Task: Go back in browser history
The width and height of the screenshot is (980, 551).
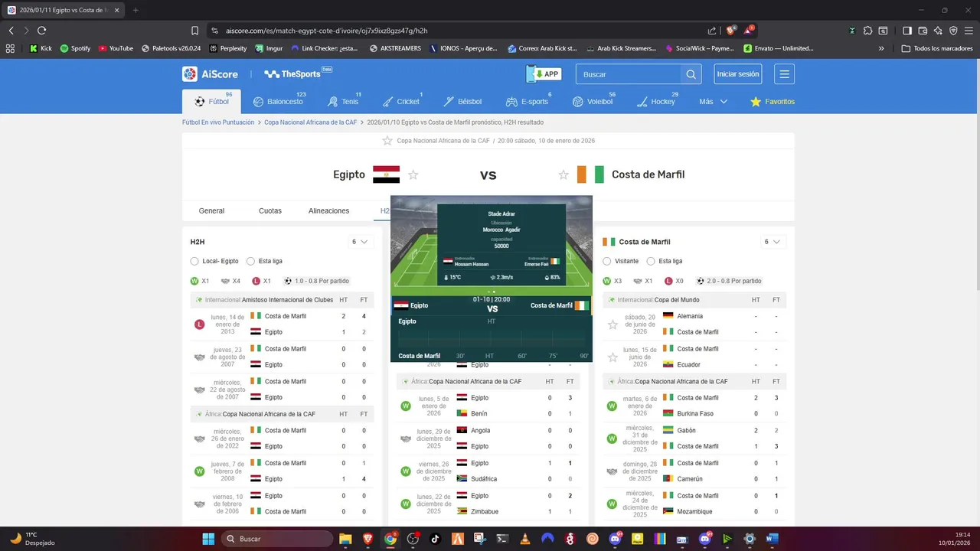Action: (x=11, y=31)
